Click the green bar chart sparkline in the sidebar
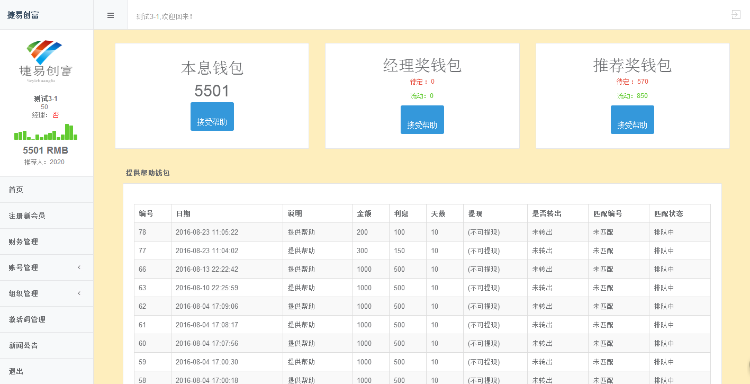Viewport: 750px width, 384px height. [45, 132]
